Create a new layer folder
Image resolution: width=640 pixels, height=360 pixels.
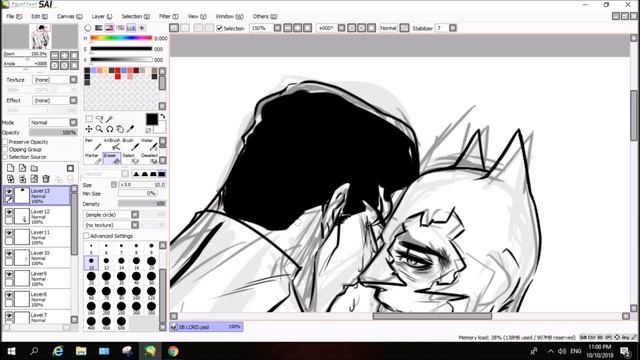coord(34,168)
